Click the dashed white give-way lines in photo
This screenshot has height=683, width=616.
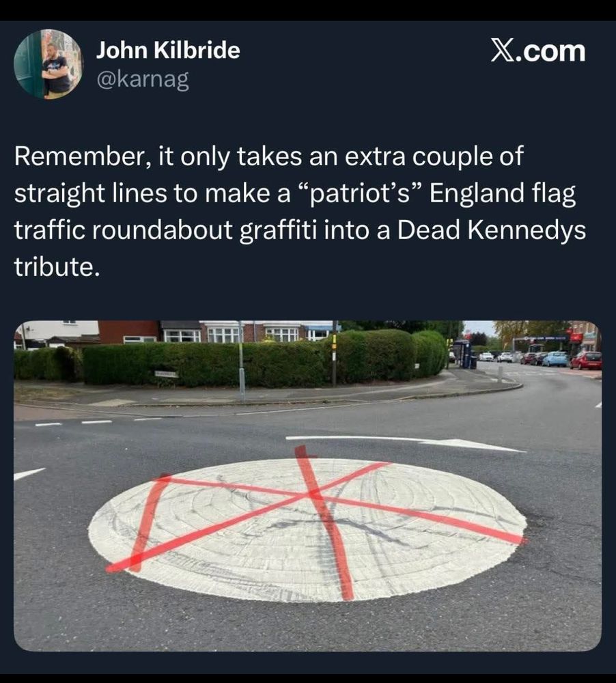pyautogui.click(x=98, y=421)
